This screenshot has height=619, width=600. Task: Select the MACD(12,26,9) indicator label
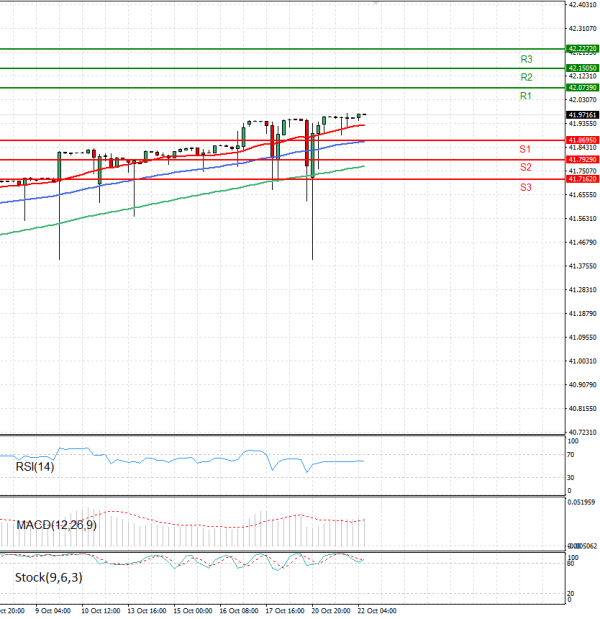pos(56,524)
